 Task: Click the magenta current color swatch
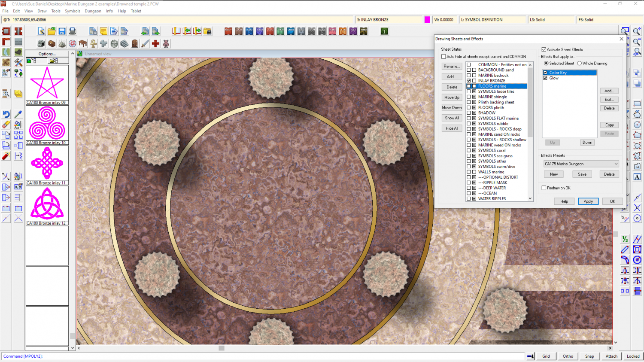coord(427,19)
